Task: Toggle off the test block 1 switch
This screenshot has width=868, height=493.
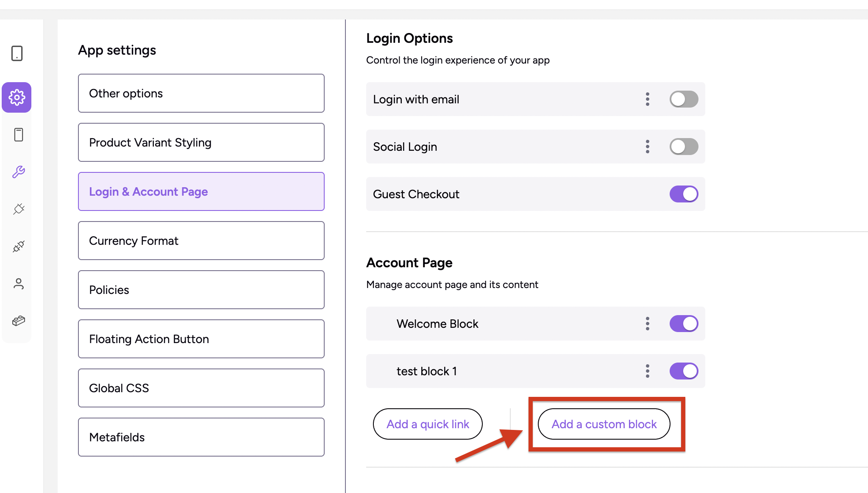Action: [684, 371]
